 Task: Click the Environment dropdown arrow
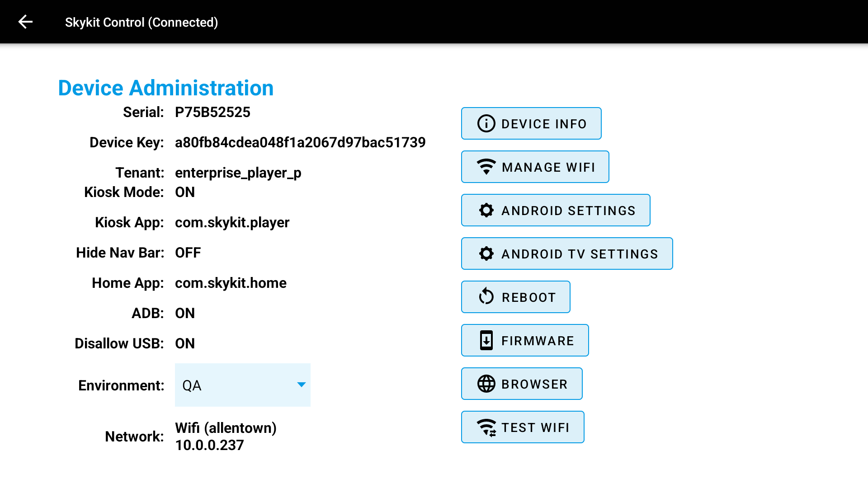pyautogui.click(x=302, y=385)
